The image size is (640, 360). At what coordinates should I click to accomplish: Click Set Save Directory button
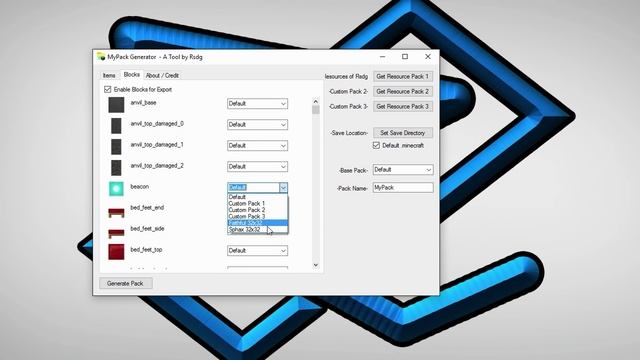pos(402,133)
